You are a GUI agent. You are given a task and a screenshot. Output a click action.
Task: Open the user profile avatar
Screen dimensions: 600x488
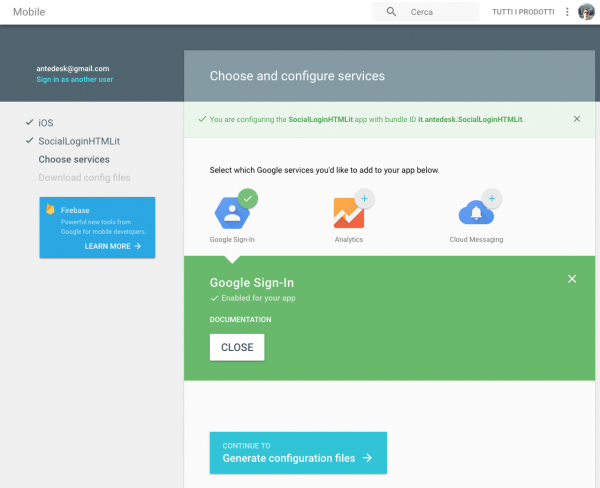[x=586, y=12]
